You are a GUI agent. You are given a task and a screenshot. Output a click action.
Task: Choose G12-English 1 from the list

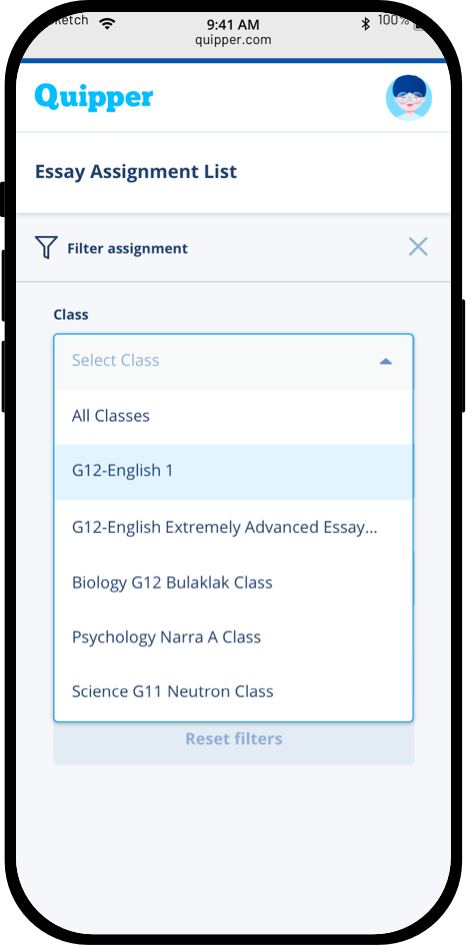(234, 471)
